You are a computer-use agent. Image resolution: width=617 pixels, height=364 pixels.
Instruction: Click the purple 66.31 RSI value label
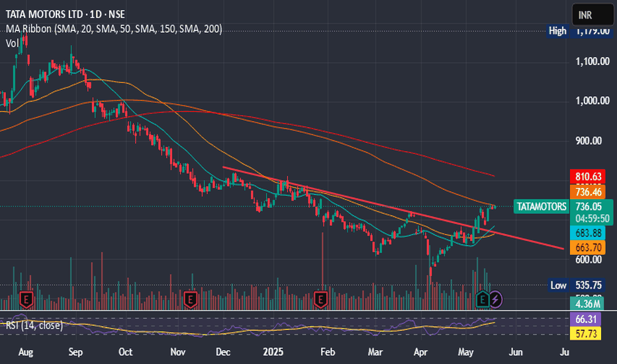click(x=585, y=319)
